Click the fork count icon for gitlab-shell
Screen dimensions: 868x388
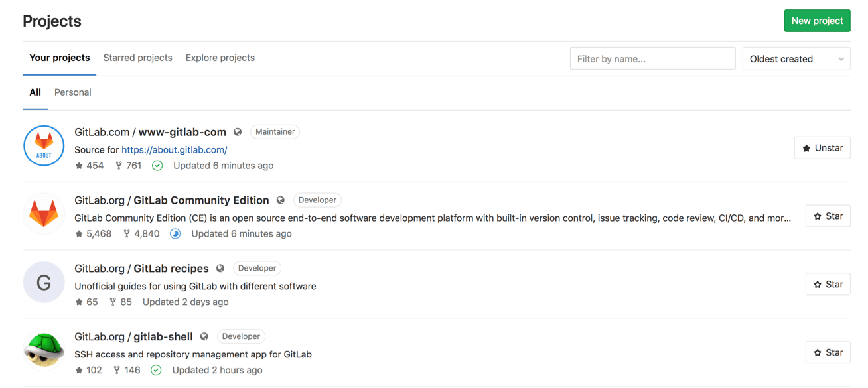117,369
